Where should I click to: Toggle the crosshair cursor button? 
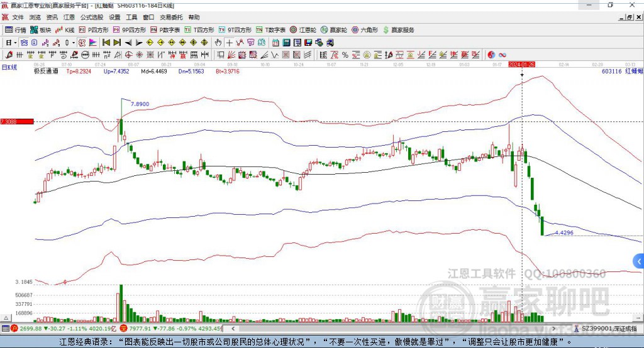tap(229, 43)
